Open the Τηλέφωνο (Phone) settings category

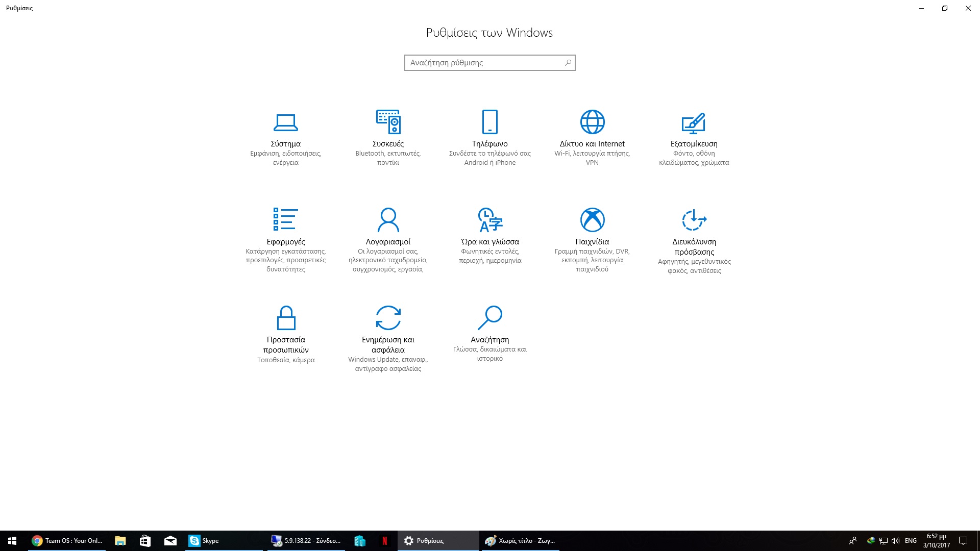point(490,138)
